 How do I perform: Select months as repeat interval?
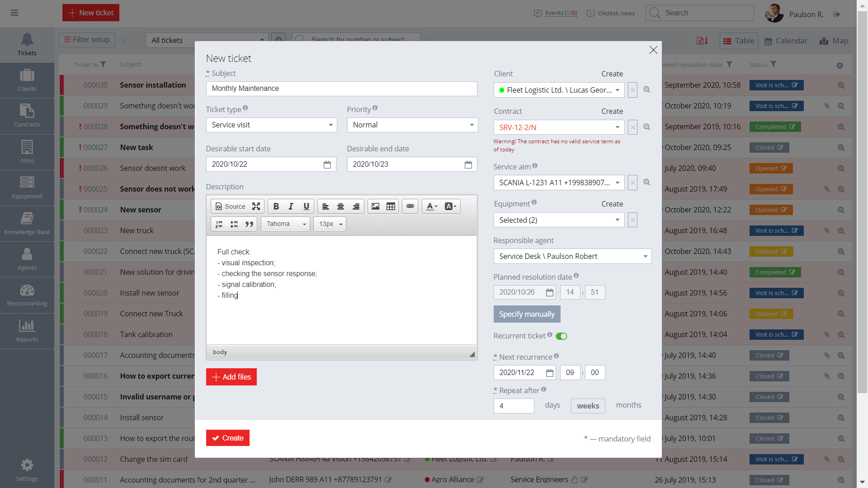pyautogui.click(x=628, y=405)
